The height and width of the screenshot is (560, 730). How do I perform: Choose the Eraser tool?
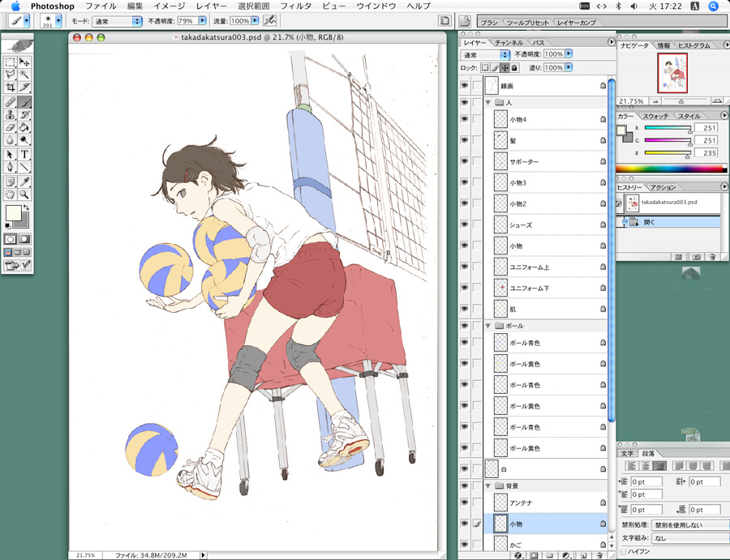11,127
